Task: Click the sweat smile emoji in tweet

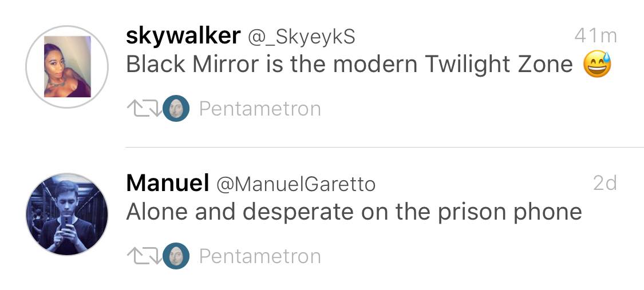Action: (596, 65)
